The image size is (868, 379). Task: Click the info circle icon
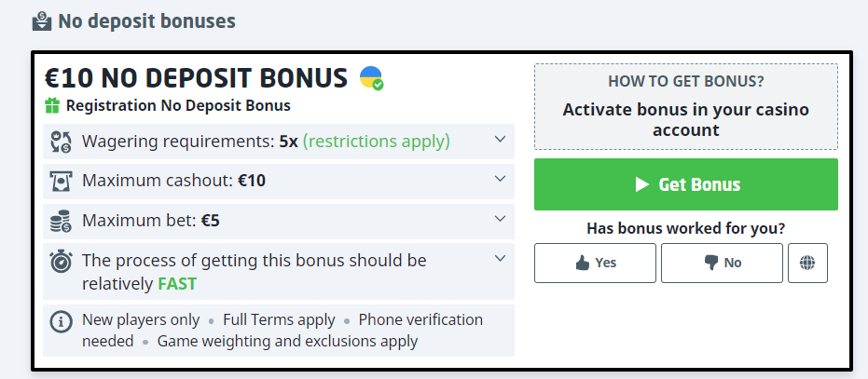pyautogui.click(x=61, y=321)
